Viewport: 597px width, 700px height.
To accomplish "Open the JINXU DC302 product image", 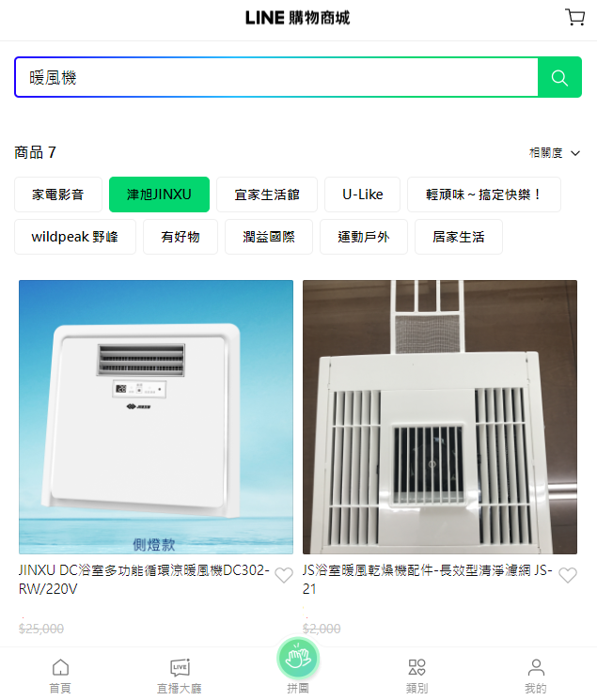I will (156, 417).
